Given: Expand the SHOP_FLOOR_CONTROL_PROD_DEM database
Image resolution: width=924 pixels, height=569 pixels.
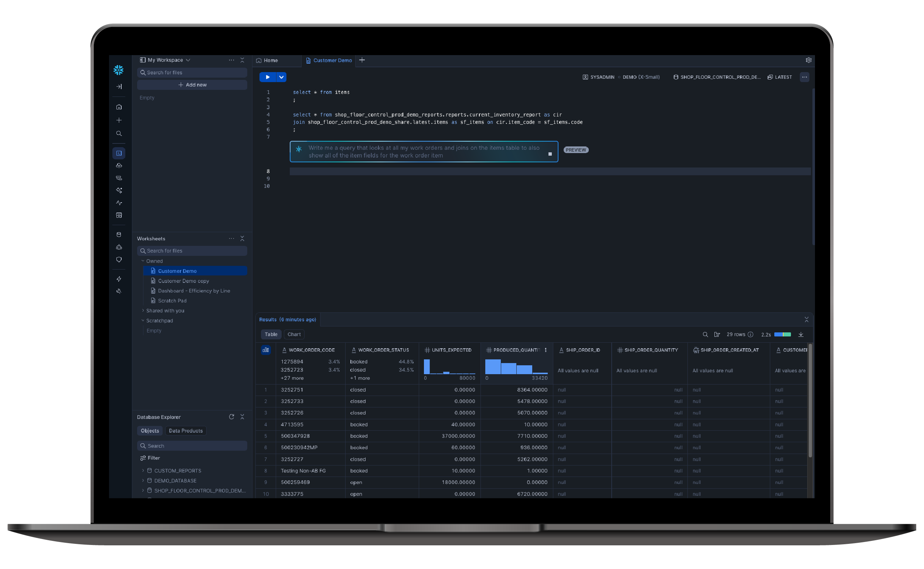Looking at the screenshot, I should 143,490.
